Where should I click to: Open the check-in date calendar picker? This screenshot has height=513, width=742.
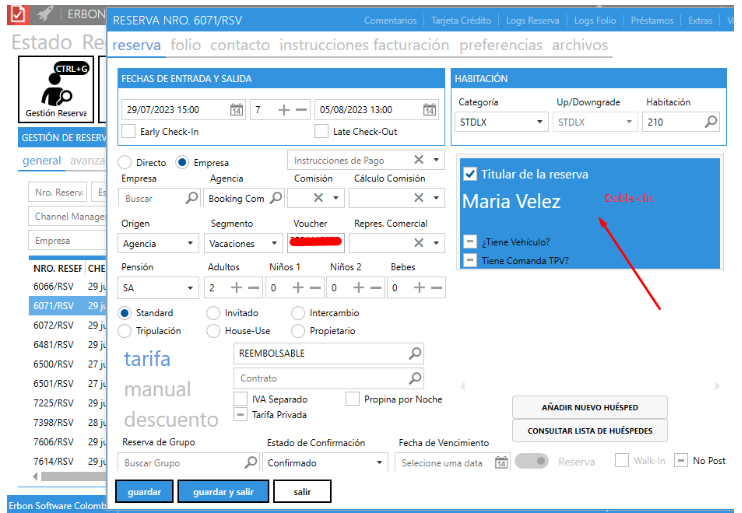click(x=237, y=110)
